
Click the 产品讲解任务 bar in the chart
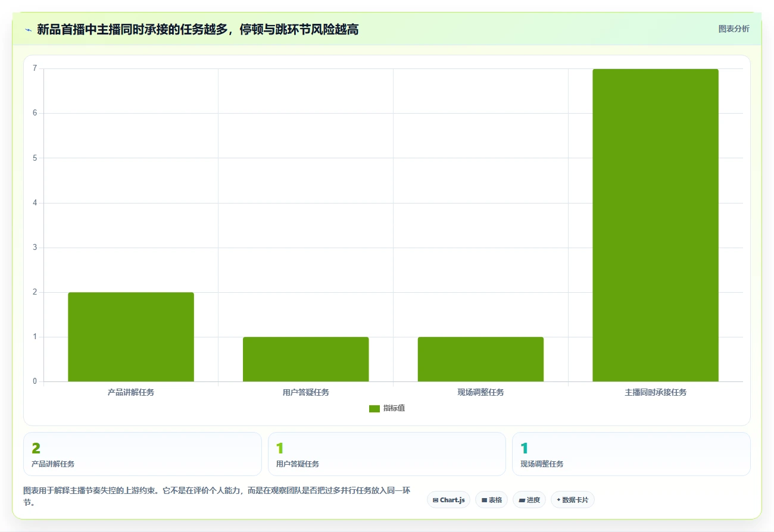131,337
